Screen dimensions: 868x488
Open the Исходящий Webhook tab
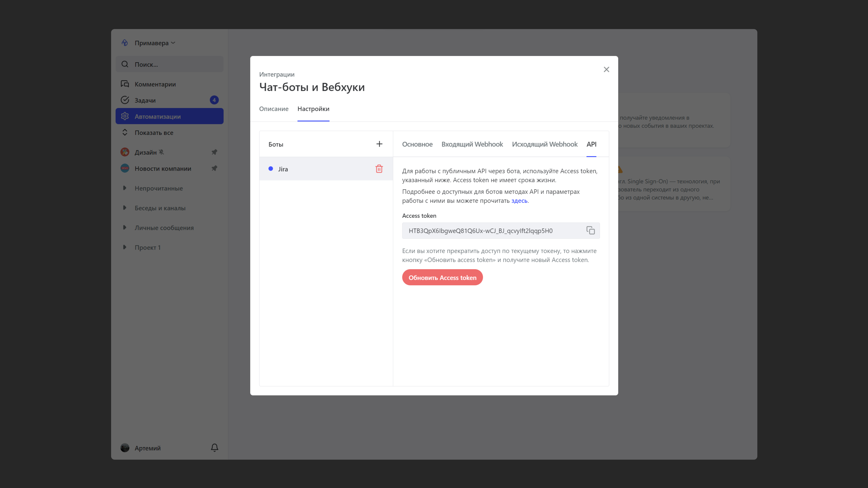(x=544, y=144)
